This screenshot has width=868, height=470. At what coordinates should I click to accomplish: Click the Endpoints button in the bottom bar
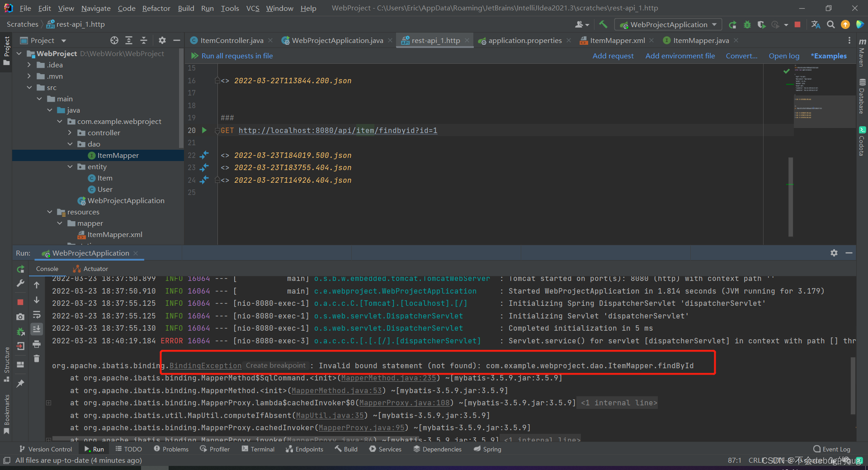click(x=304, y=449)
